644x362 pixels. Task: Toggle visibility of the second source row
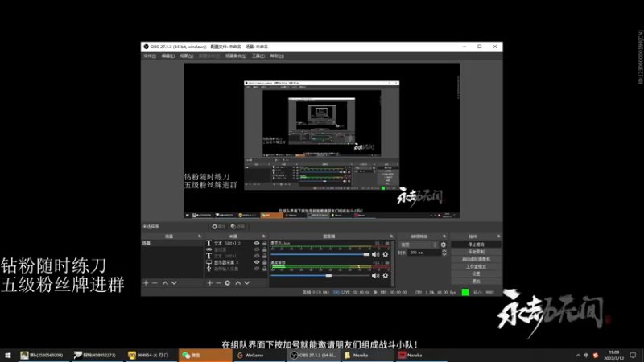point(257,249)
